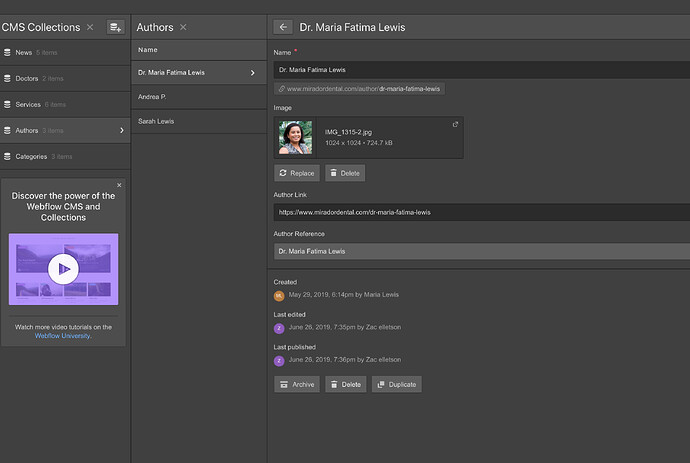Open Dr. Maria Fatima Lewis item chevron
The width and height of the screenshot is (690, 463).
tap(252, 72)
